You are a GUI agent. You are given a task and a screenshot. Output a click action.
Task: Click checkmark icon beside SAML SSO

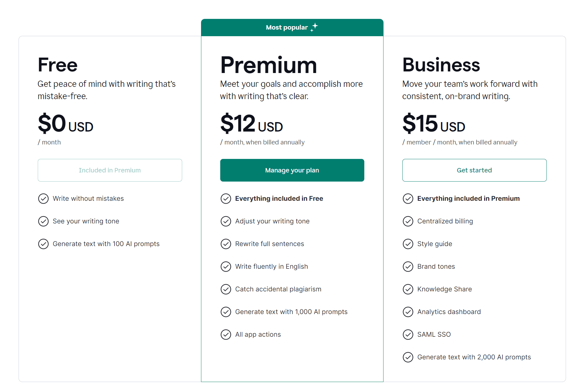[408, 335]
